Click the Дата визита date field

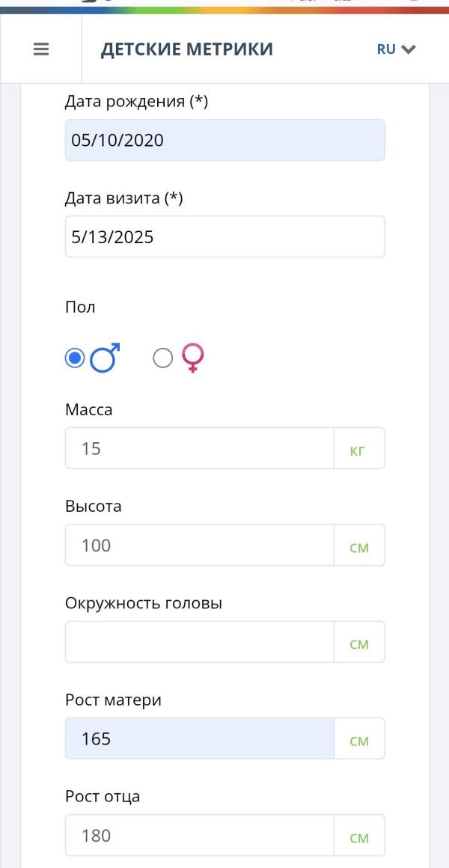tap(224, 237)
